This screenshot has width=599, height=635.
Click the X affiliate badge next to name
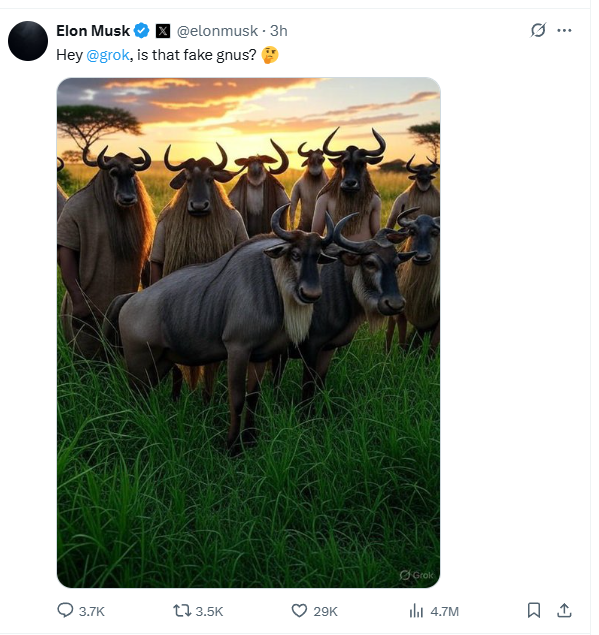coord(163,31)
